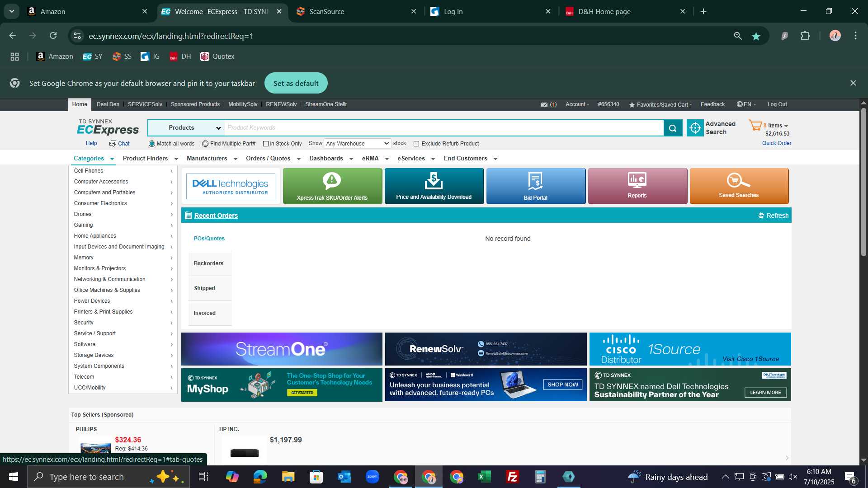Open XpressTrak SKU/Order Alerts tile
The height and width of the screenshot is (488, 868).
(x=332, y=186)
